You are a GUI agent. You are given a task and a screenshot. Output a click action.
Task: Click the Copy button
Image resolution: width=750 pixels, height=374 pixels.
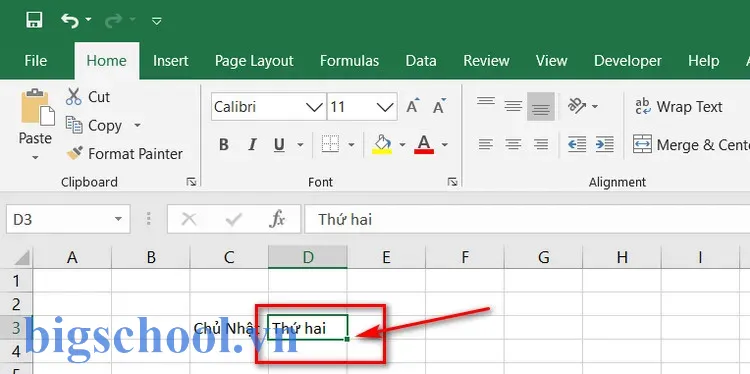click(x=94, y=125)
